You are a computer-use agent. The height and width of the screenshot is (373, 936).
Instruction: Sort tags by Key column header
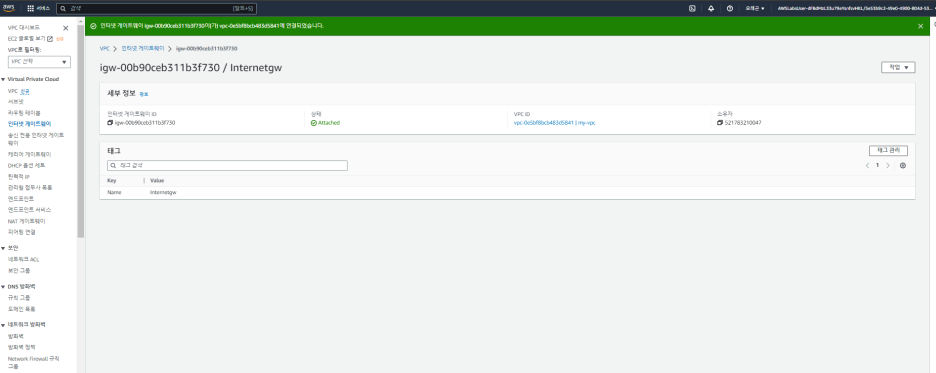[x=112, y=181]
